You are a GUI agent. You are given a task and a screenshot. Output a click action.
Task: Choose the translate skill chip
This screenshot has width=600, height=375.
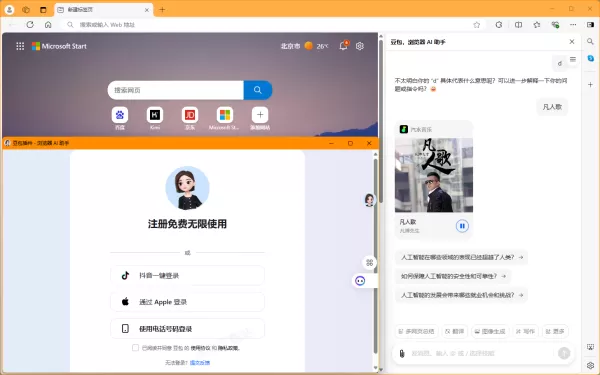click(x=455, y=331)
